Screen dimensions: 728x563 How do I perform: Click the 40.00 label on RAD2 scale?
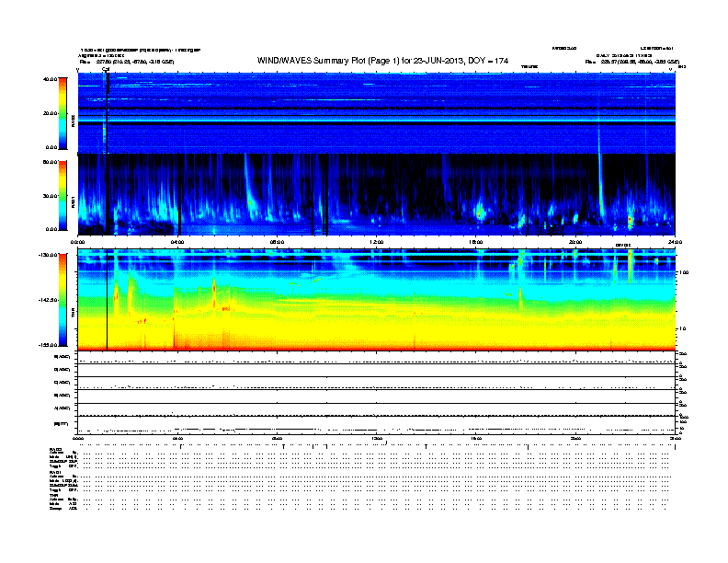coord(50,79)
